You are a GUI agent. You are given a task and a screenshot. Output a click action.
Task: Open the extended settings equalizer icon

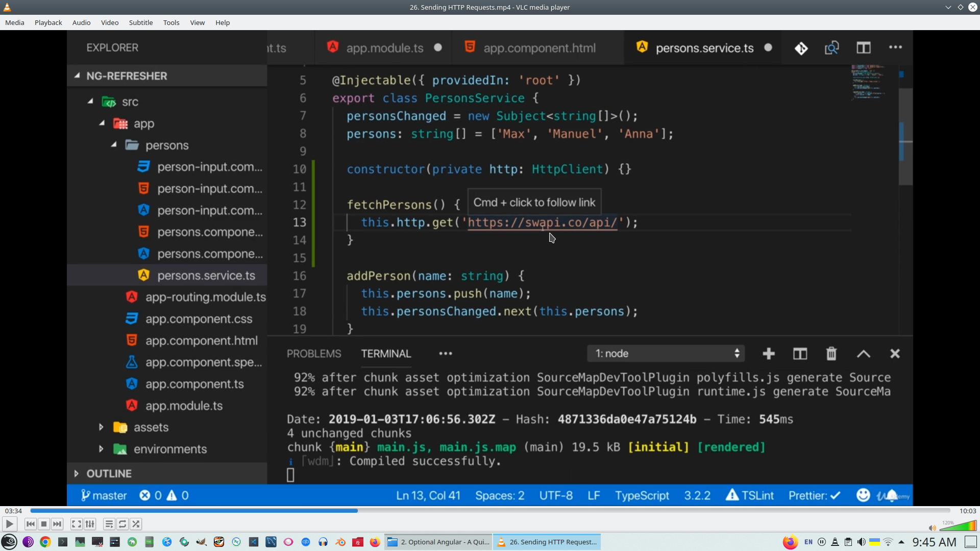tap(90, 524)
